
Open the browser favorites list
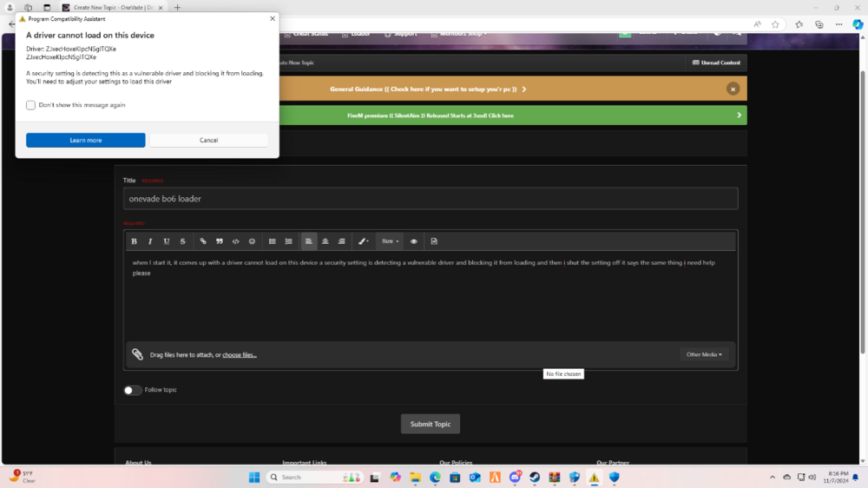click(799, 24)
